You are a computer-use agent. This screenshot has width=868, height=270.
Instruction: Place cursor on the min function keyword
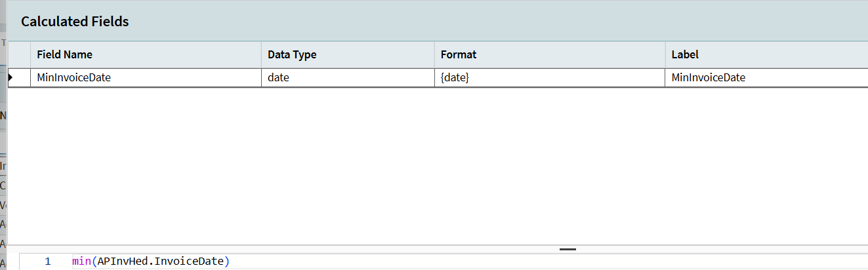tap(81, 261)
